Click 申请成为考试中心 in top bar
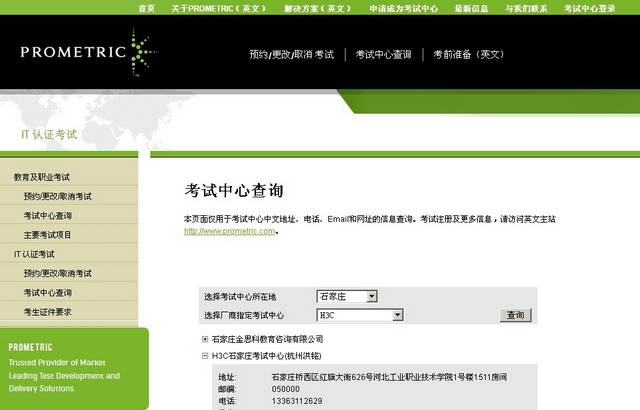The image size is (640, 410). [x=403, y=8]
